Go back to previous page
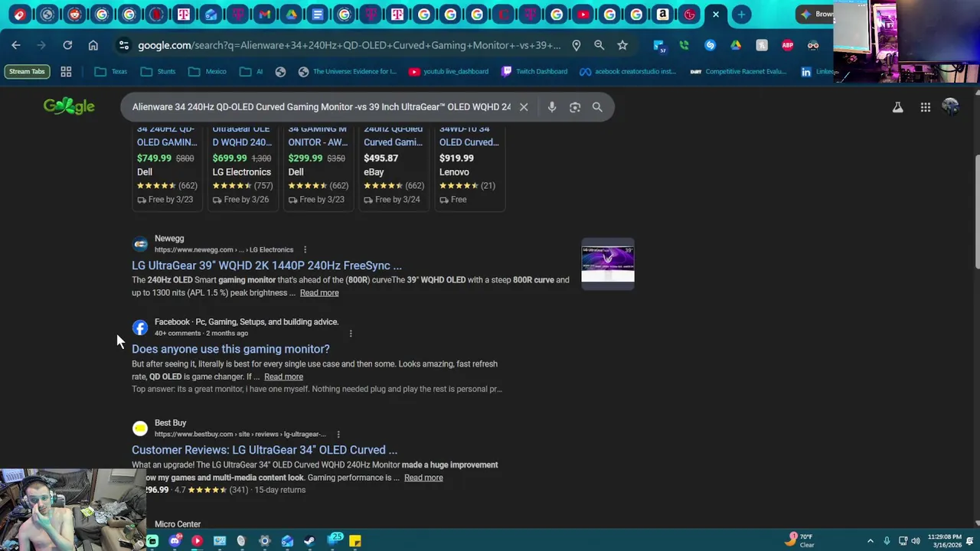The image size is (980, 551). pos(16,45)
